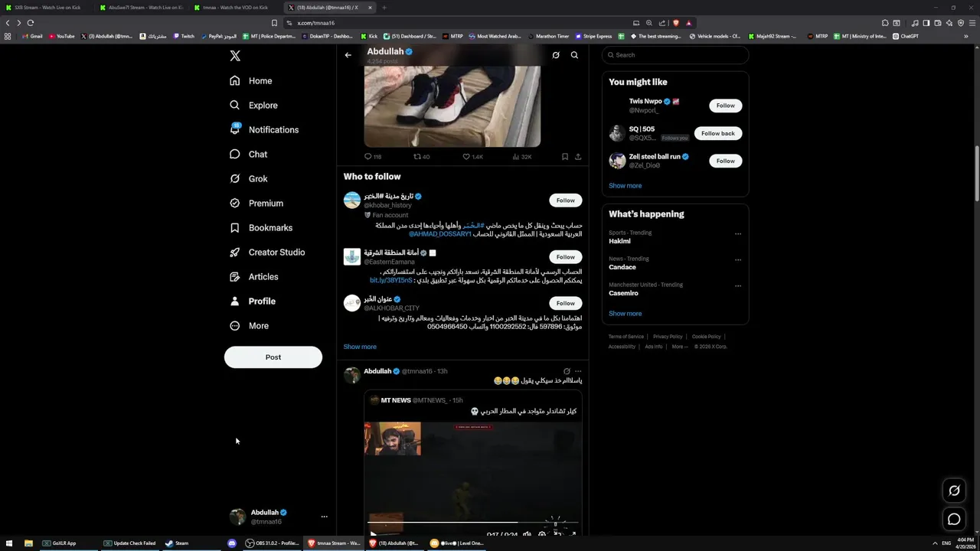Follow the @ALKHOBAR_CITY account
Image resolution: width=980 pixels, height=551 pixels.
566,303
